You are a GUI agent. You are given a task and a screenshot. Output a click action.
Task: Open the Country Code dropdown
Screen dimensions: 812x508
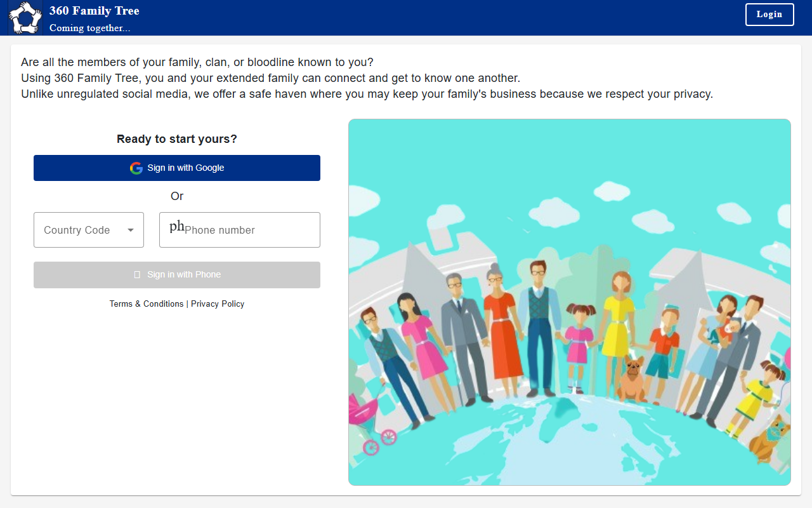point(89,230)
